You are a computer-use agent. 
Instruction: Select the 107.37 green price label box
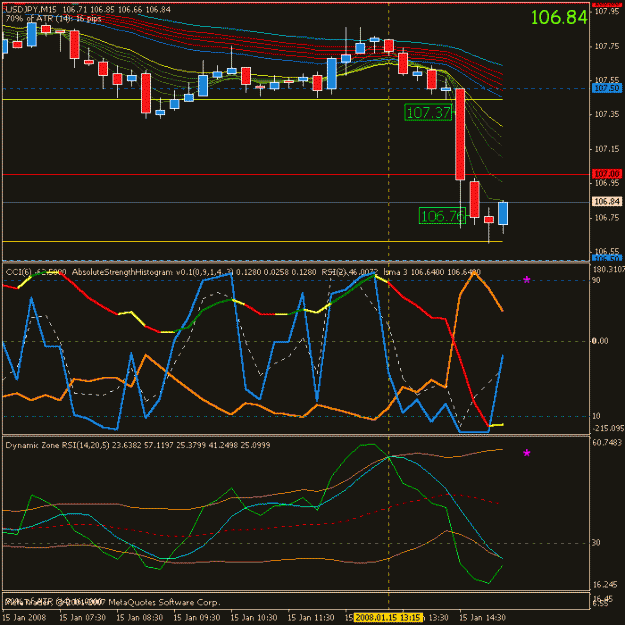pyautogui.click(x=428, y=112)
